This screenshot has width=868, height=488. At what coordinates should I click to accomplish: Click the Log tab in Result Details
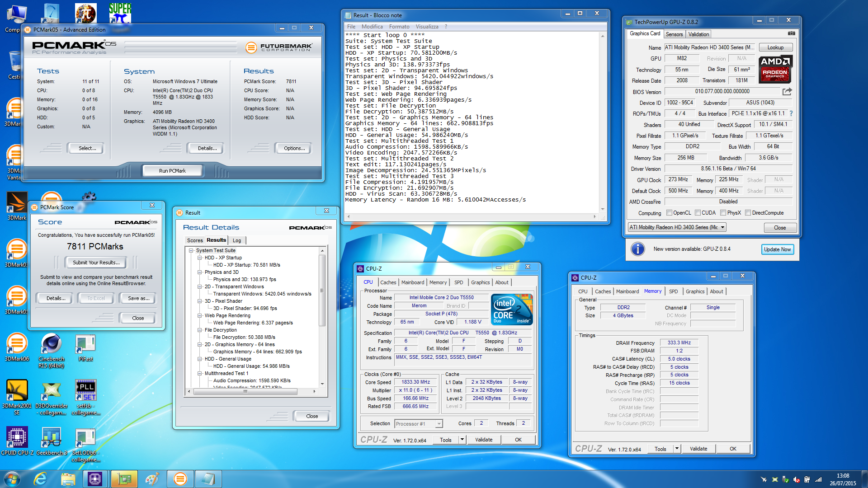[237, 240]
